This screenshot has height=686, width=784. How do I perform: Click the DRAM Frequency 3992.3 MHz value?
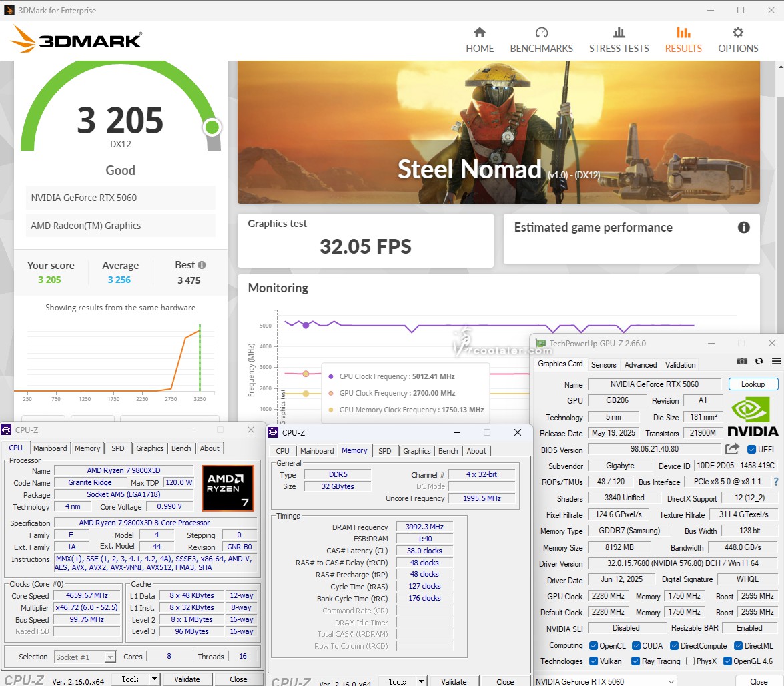point(424,527)
